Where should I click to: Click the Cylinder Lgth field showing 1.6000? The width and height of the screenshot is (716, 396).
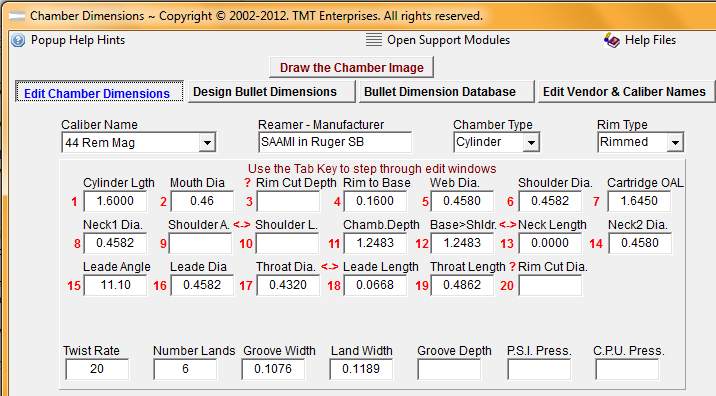pyautogui.click(x=115, y=201)
